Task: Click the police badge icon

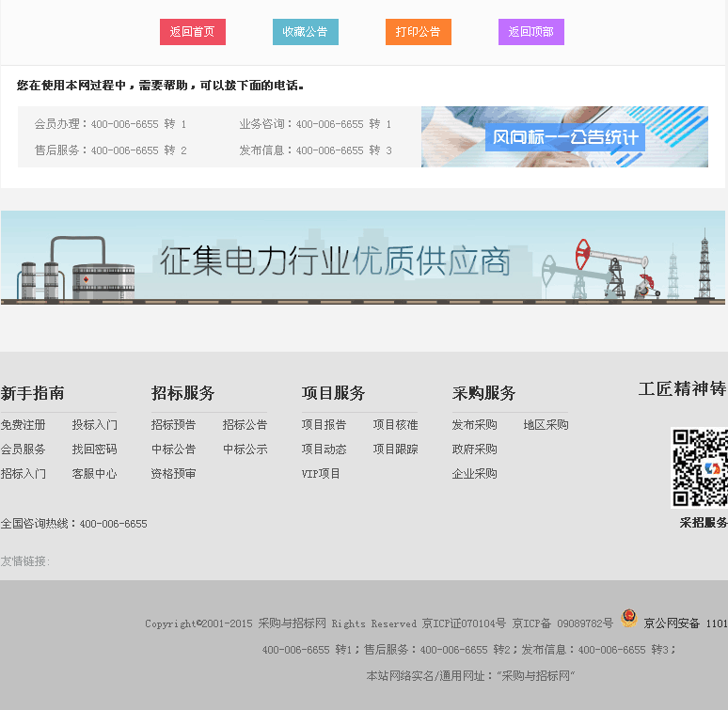Action: [629, 619]
